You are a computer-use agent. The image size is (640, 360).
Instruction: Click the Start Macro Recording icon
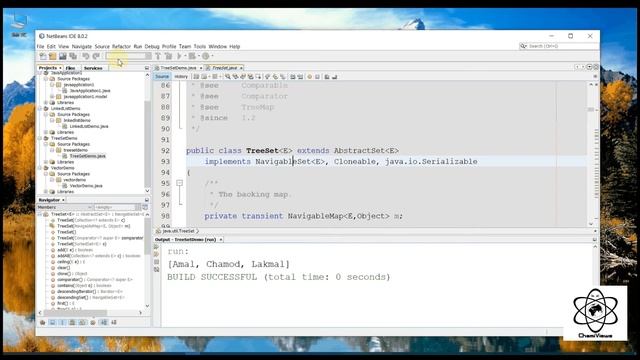click(309, 77)
